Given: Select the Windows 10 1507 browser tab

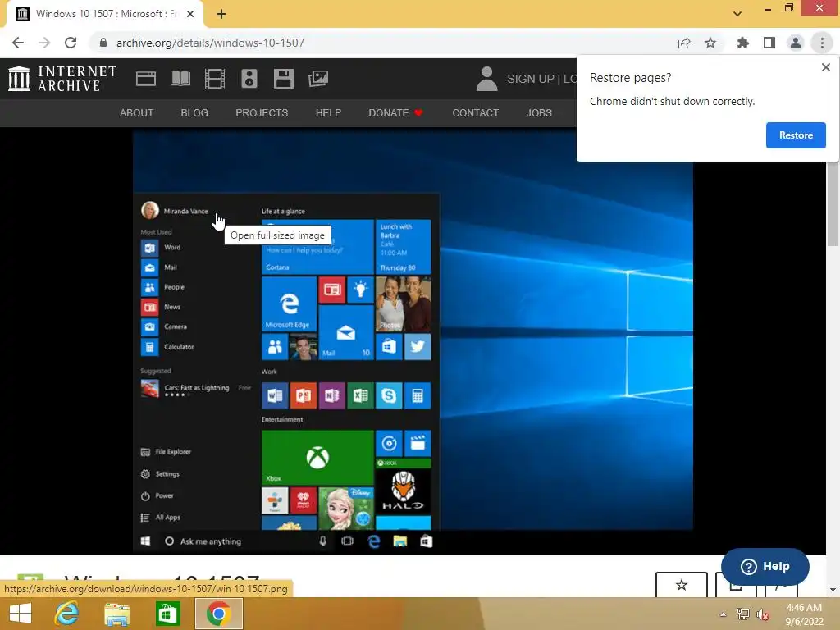Looking at the screenshot, I should 105,14.
